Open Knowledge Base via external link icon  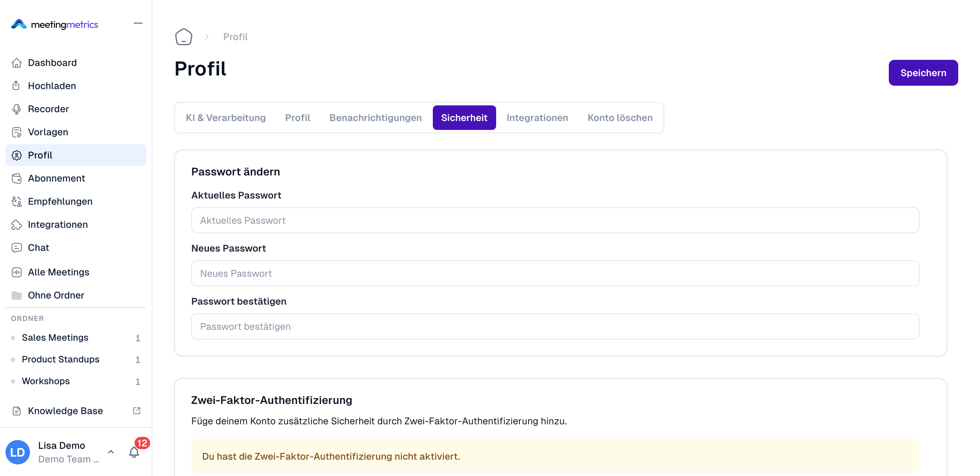[136, 411]
